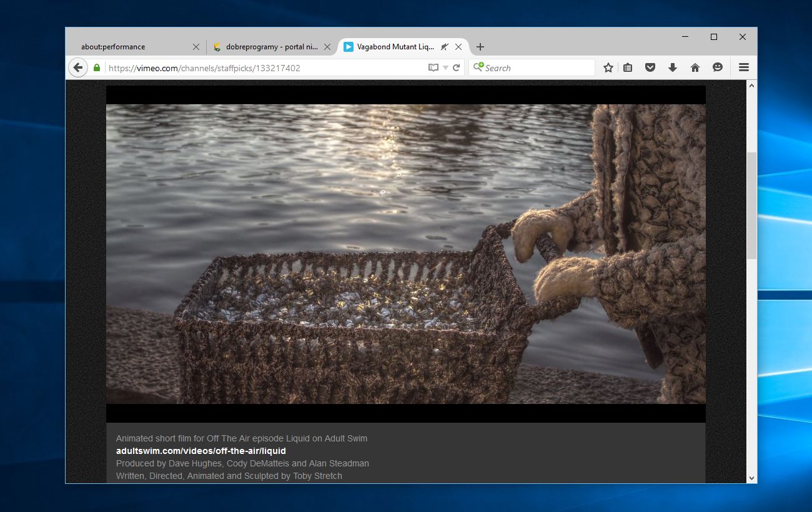
Task: Click the search engine magnifier icon
Action: pos(478,67)
